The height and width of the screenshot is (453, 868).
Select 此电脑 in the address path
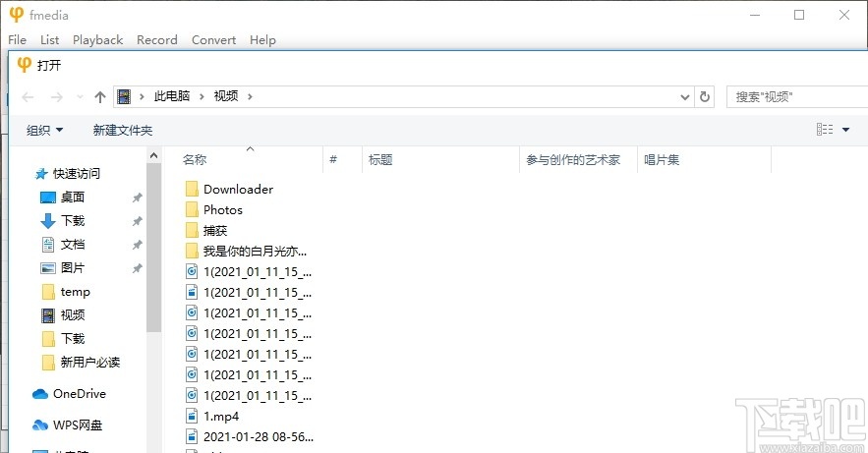click(x=172, y=96)
